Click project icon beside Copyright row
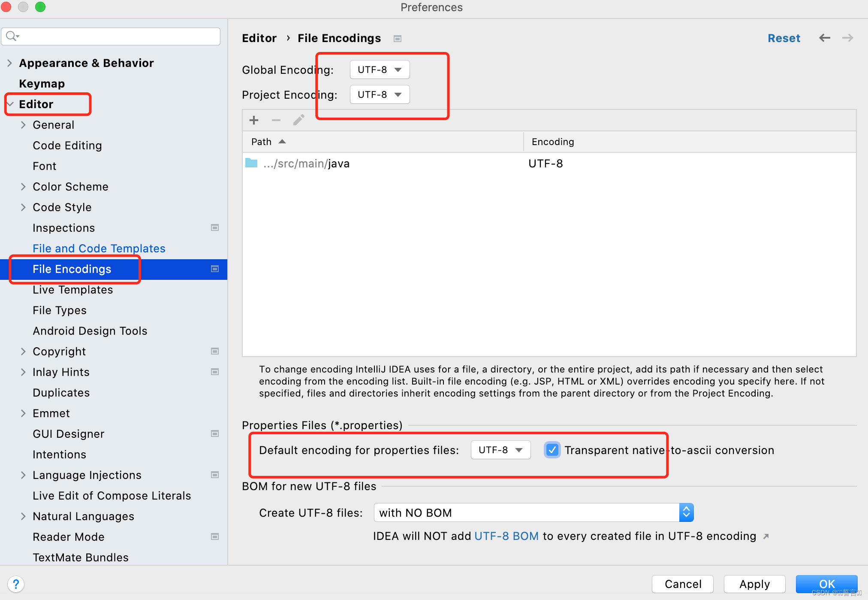The image size is (868, 600). tap(215, 351)
